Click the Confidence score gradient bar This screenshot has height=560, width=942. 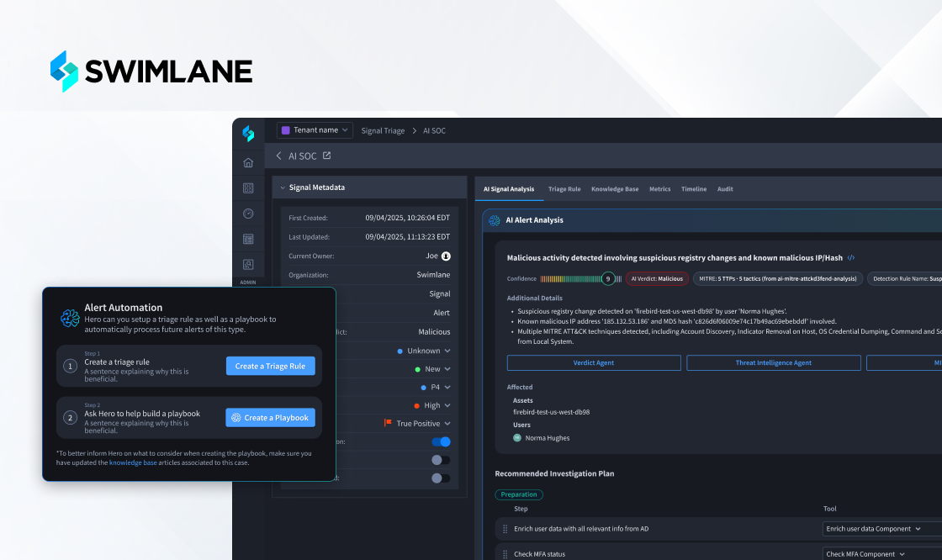[569, 279]
